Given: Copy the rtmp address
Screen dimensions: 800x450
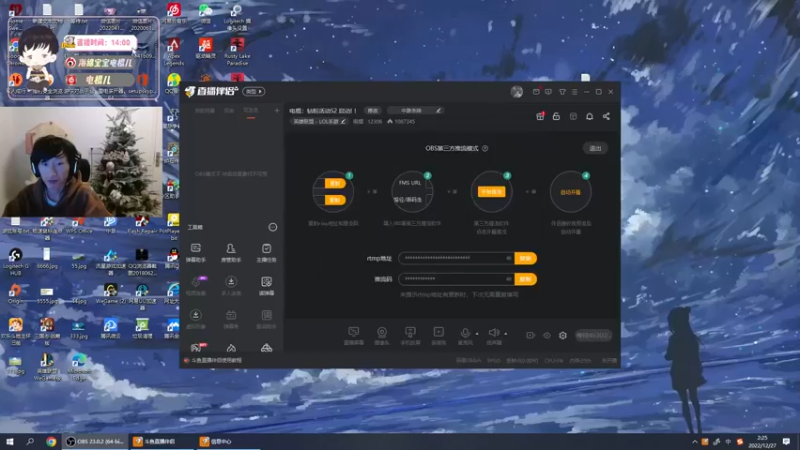Looking at the screenshot, I should (526, 258).
